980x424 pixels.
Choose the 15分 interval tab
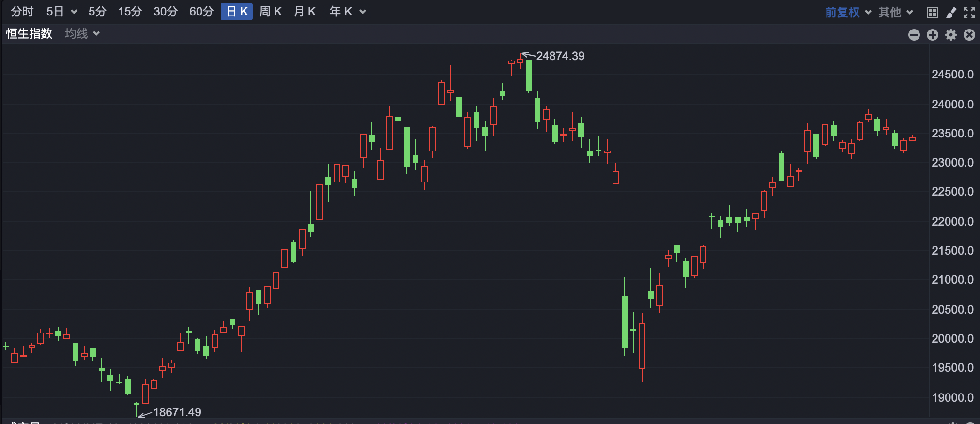click(130, 12)
